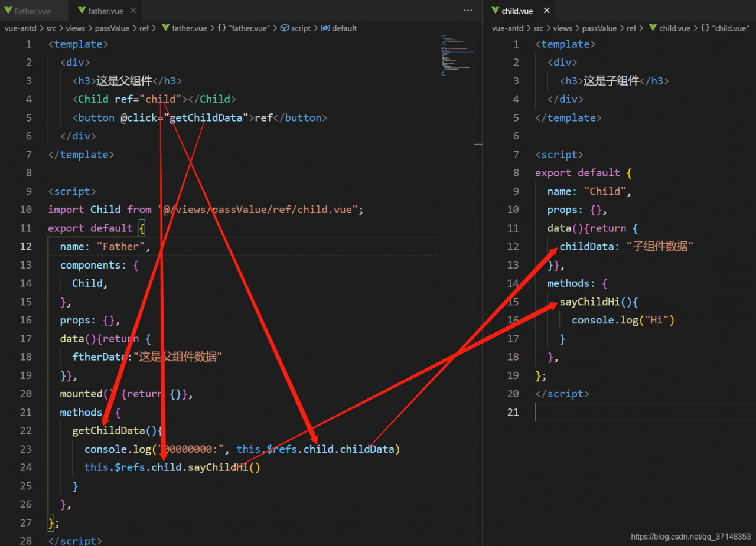Screen dimensions: 756x546
Task: Click the mounted() hook name
Action: [81, 394]
